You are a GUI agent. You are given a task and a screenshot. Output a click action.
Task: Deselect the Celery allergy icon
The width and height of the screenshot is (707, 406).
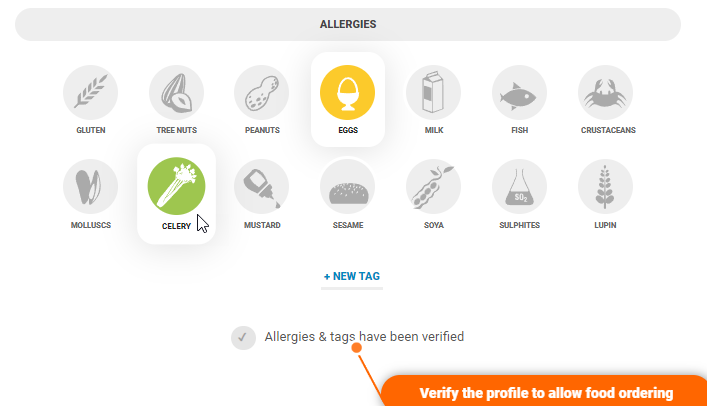176,187
